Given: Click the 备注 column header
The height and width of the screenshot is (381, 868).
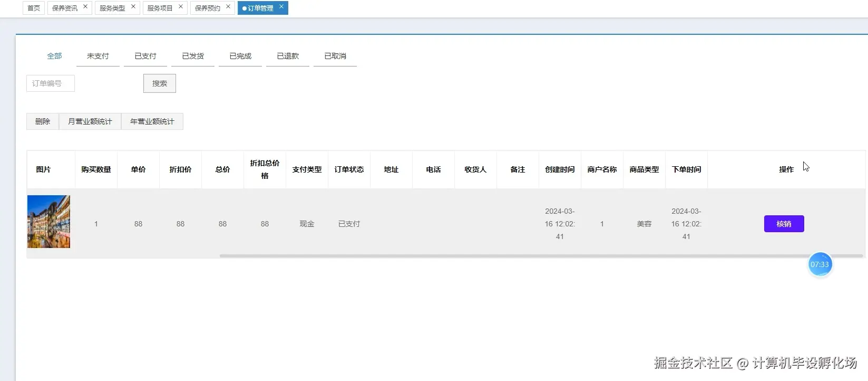Looking at the screenshot, I should tap(518, 169).
